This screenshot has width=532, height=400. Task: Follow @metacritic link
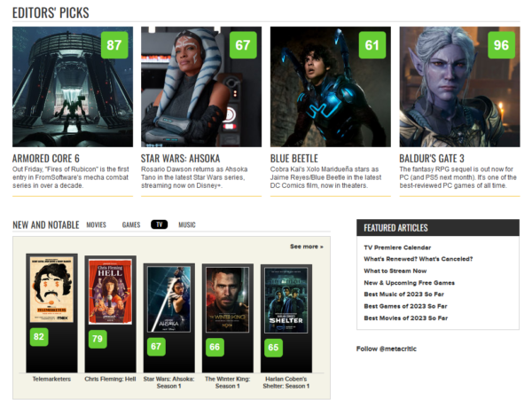[x=386, y=349]
